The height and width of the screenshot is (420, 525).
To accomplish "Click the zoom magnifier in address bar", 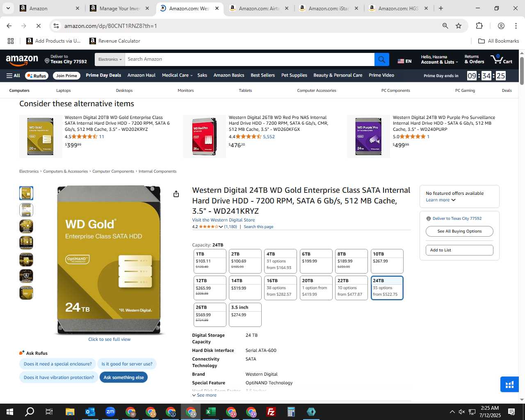I will tap(445, 26).
